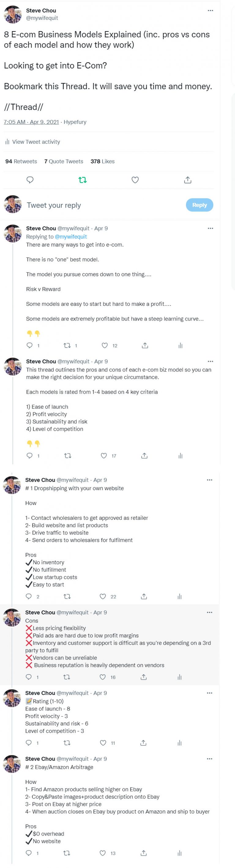
Task: Share the Dropshipping Cons tweet
Action: click(144, 677)
